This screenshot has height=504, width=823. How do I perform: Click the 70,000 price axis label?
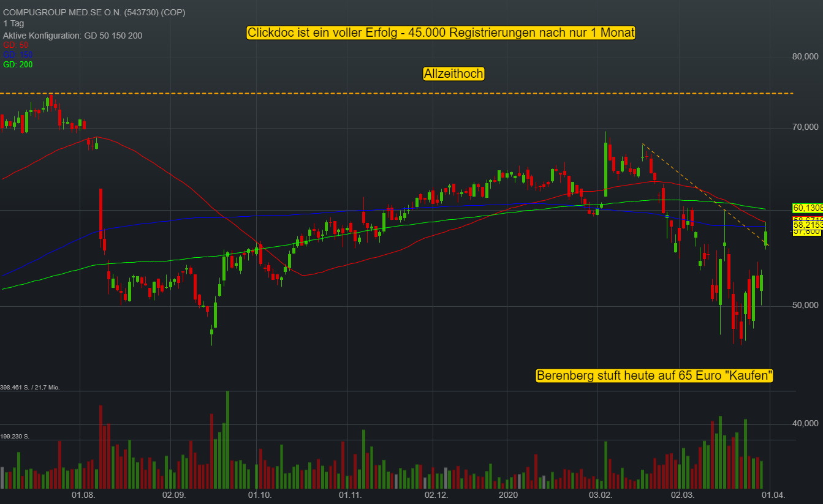click(x=805, y=127)
